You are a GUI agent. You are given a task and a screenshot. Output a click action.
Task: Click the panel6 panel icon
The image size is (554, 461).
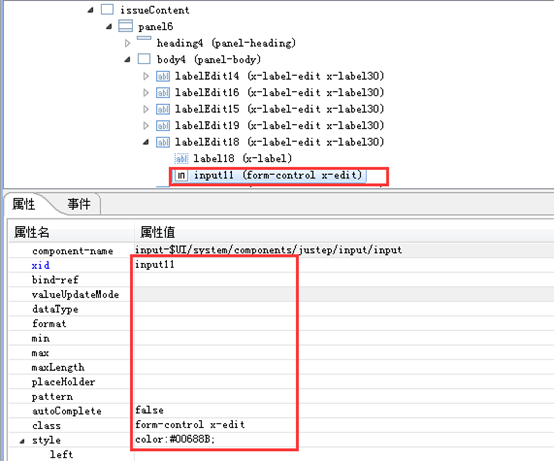(125, 26)
